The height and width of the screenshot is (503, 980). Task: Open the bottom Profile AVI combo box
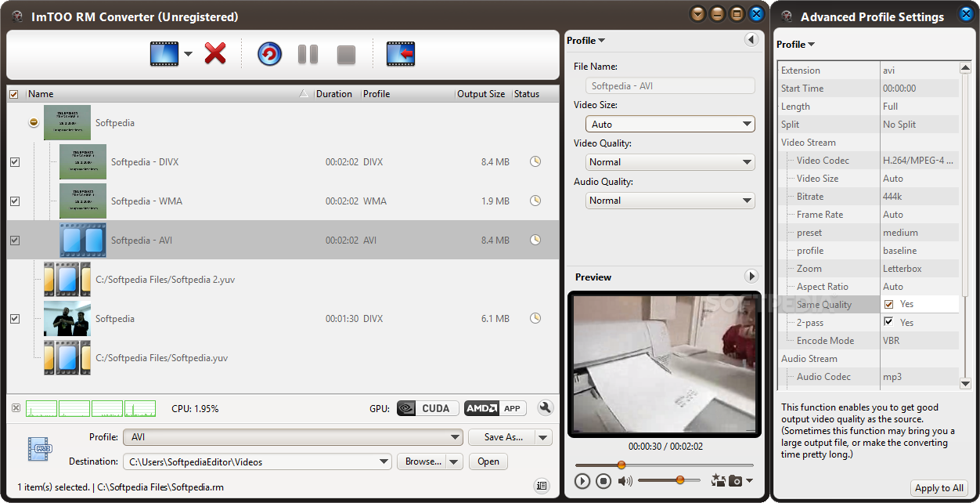[x=293, y=437]
